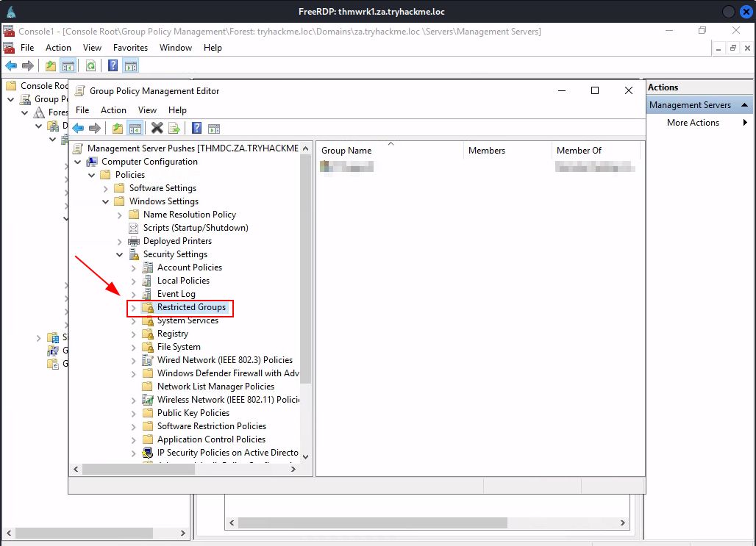
Task: Expand the Deployed Printers node
Action: coord(120,242)
